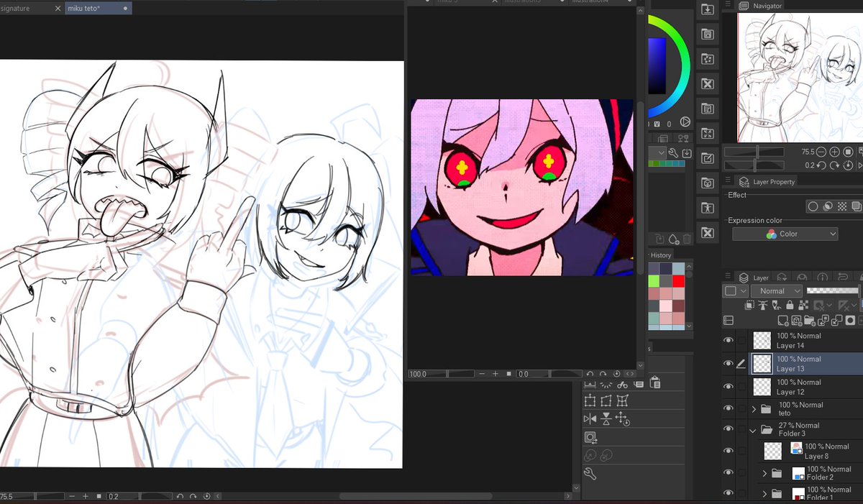Open the Expression color dropdown

pos(785,234)
